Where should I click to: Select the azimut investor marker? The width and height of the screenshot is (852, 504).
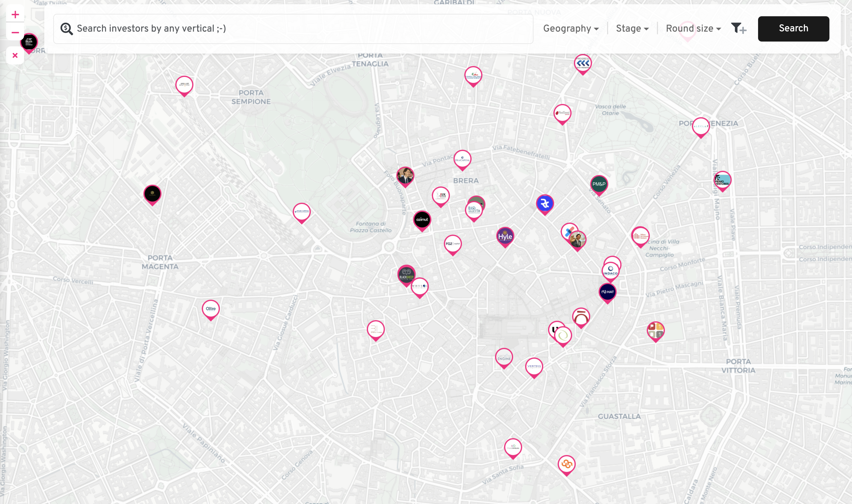(422, 220)
